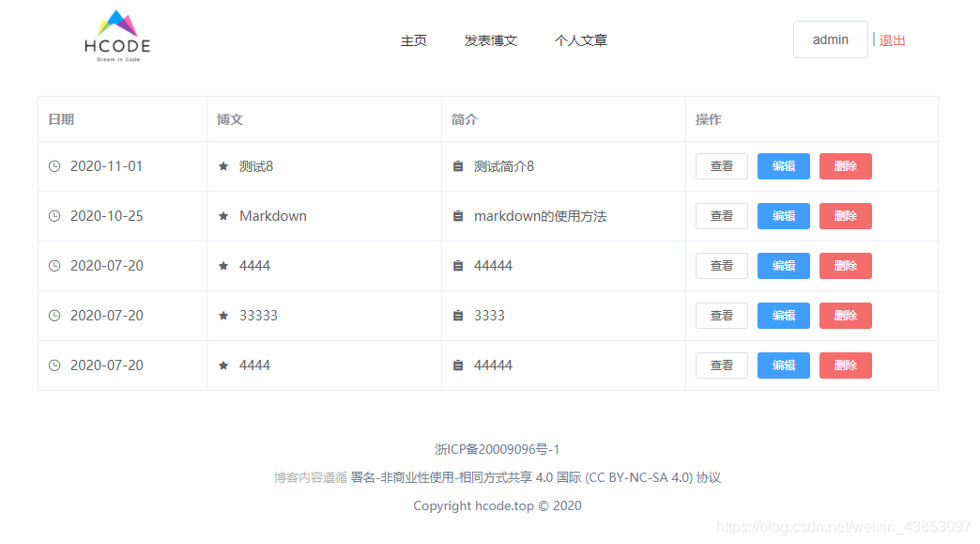Click the 操作 column header

click(709, 119)
